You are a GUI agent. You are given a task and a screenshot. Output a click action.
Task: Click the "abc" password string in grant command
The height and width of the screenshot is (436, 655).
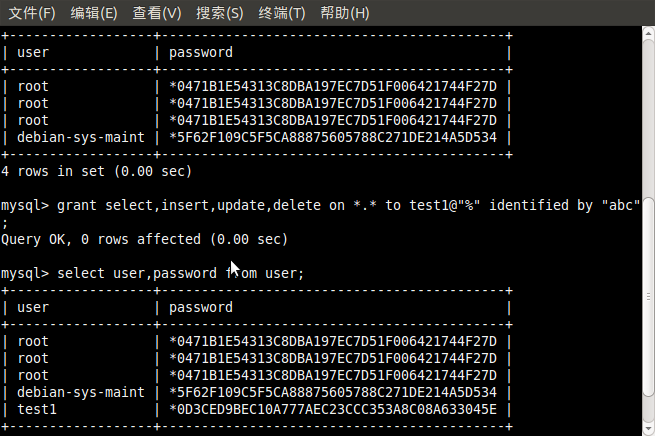(x=620, y=205)
